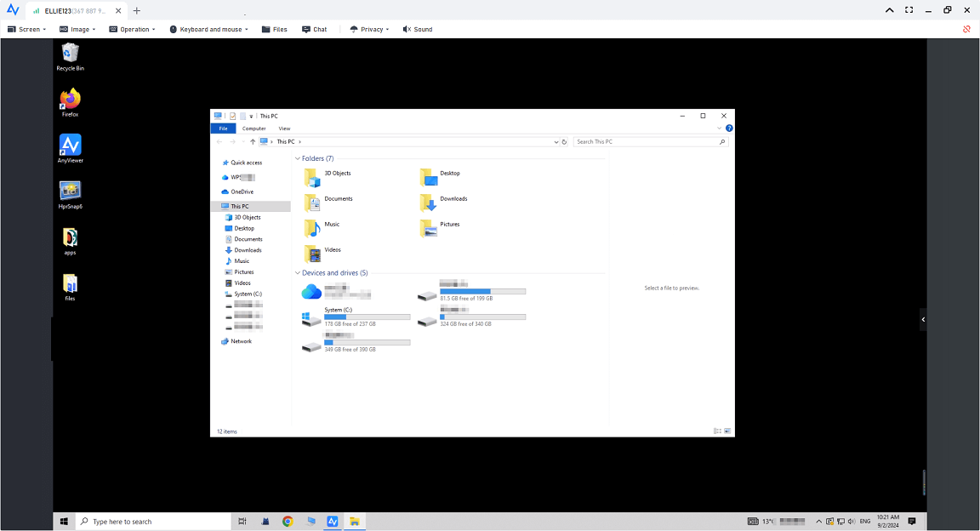The height and width of the screenshot is (531, 980).
Task: Open the Chat panel in AnyViewer
Action: 314,29
